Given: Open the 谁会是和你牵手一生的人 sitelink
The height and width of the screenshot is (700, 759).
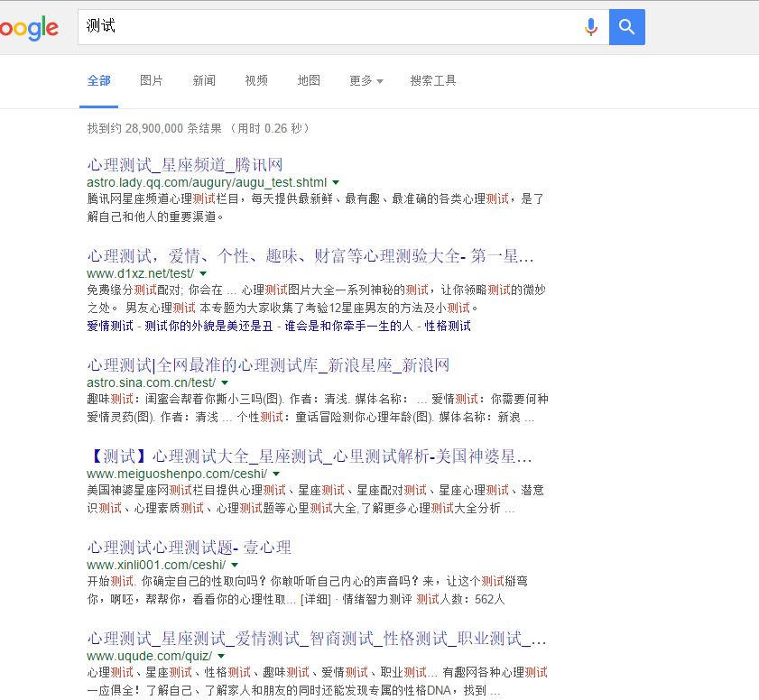Looking at the screenshot, I should 348,326.
